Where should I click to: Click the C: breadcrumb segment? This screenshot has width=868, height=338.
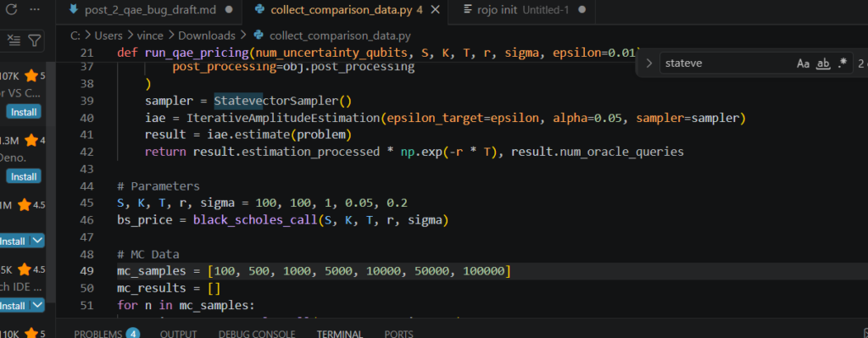tap(75, 36)
